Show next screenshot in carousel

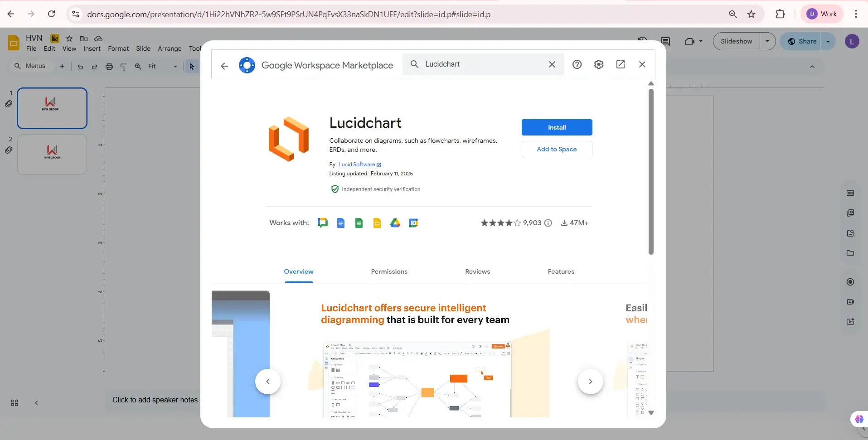point(590,382)
